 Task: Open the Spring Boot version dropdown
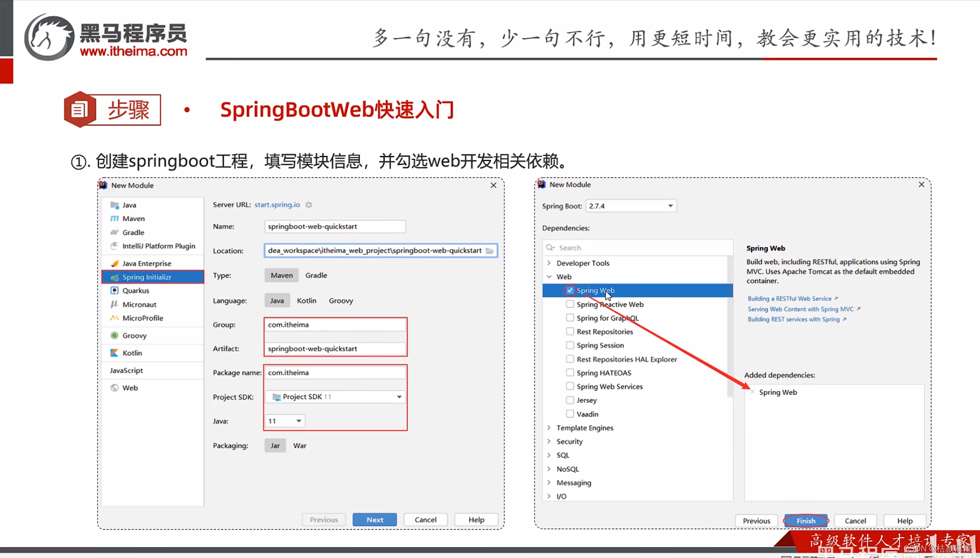pos(669,205)
